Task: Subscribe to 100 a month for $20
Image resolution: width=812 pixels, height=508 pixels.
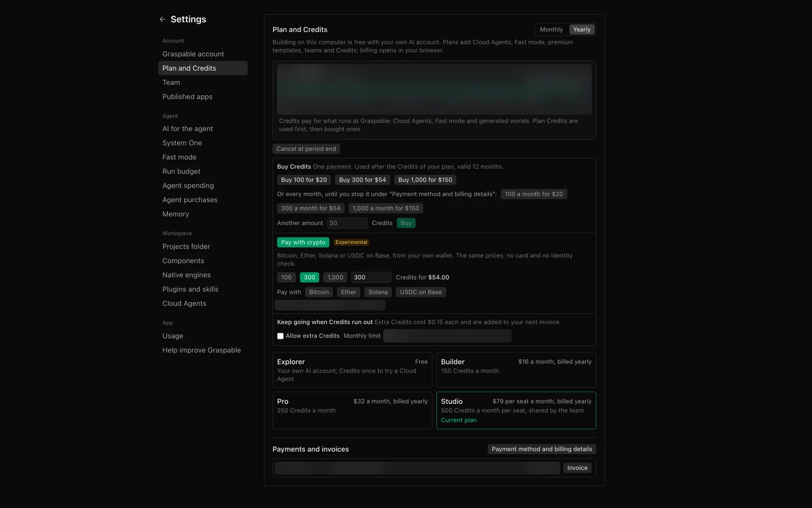Action: (x=534, y=194)
